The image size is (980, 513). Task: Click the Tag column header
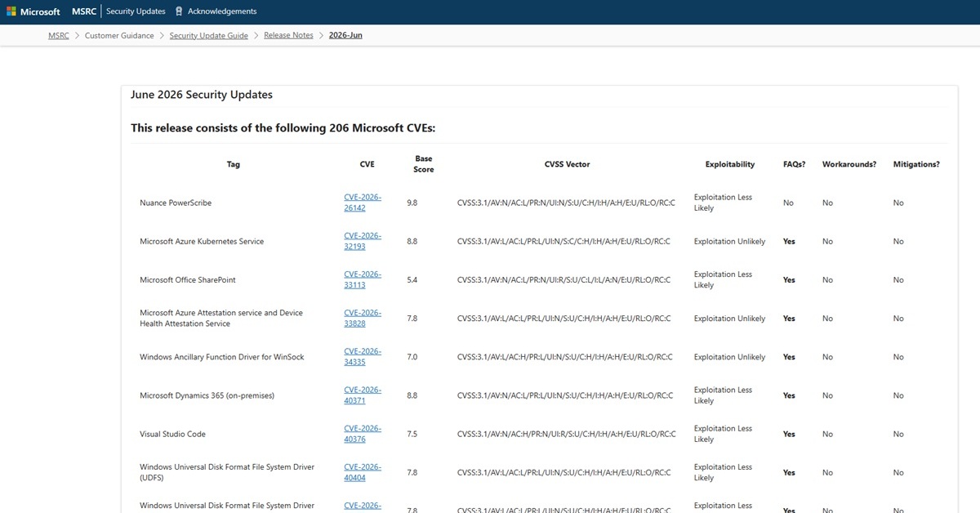pyautogui.click(x=234, y=164)
